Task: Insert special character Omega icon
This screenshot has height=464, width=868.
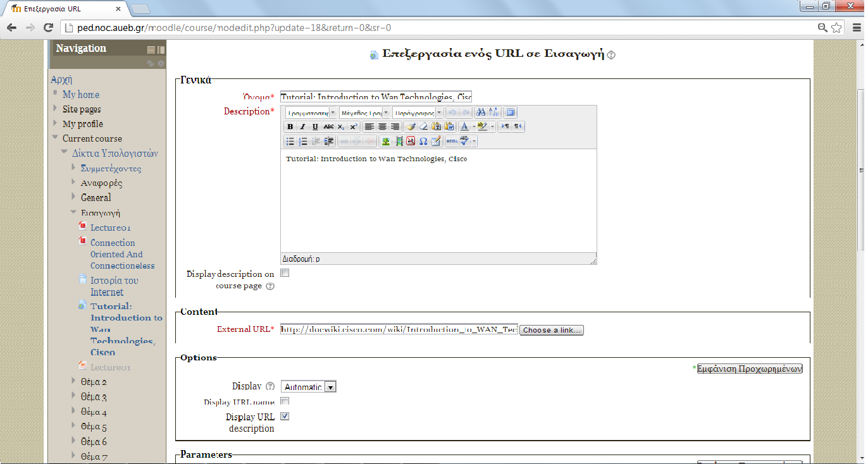Action: (423, 141)
